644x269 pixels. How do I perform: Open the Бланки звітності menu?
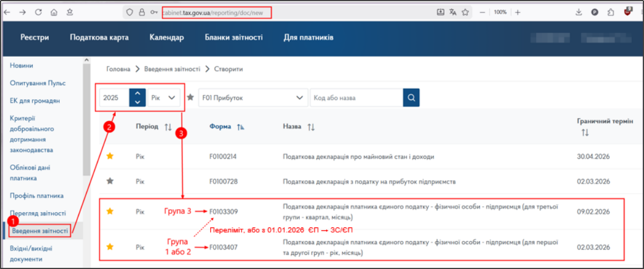point(234,38)
